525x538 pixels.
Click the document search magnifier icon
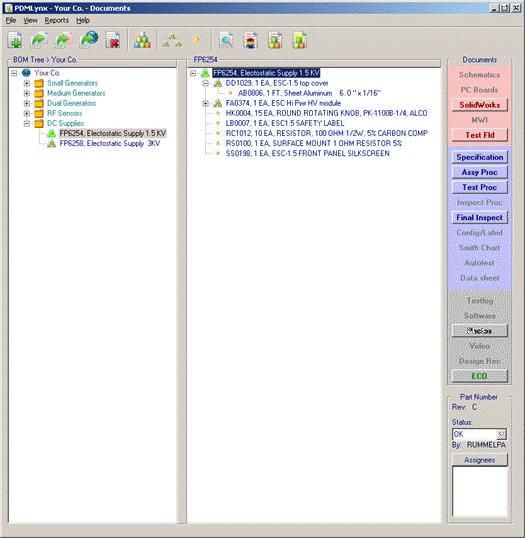pyautogui.click(x=226, y=40)
